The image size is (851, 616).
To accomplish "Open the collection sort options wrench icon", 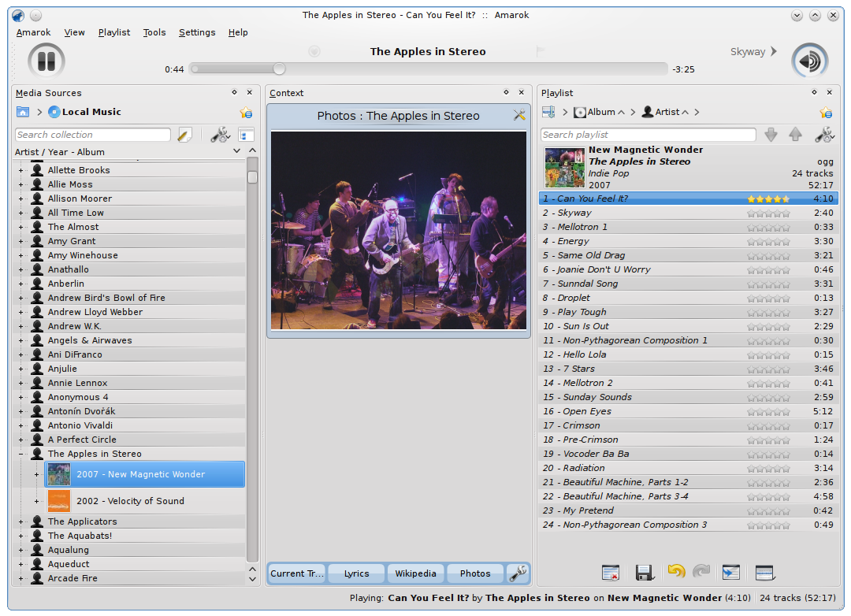I will 221,135.
